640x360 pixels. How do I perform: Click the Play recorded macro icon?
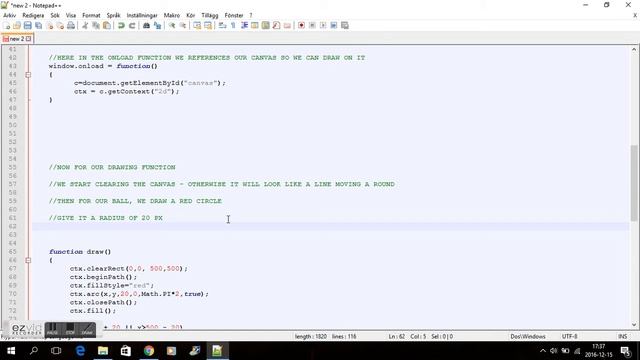pyautogui.click(x=323, y=25)
